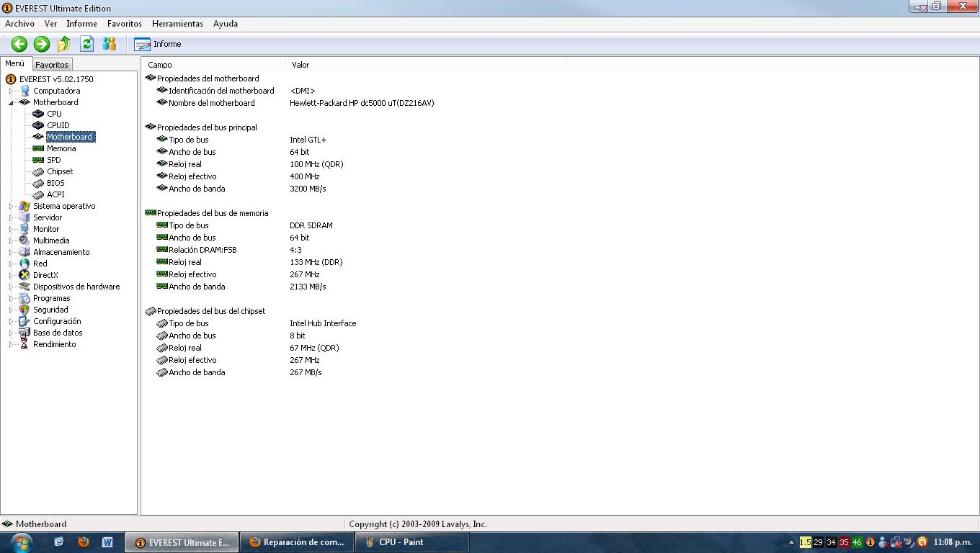
Task: Expand the Multimedia tree node
Action: pyautogui.click(x=11, y=240)
